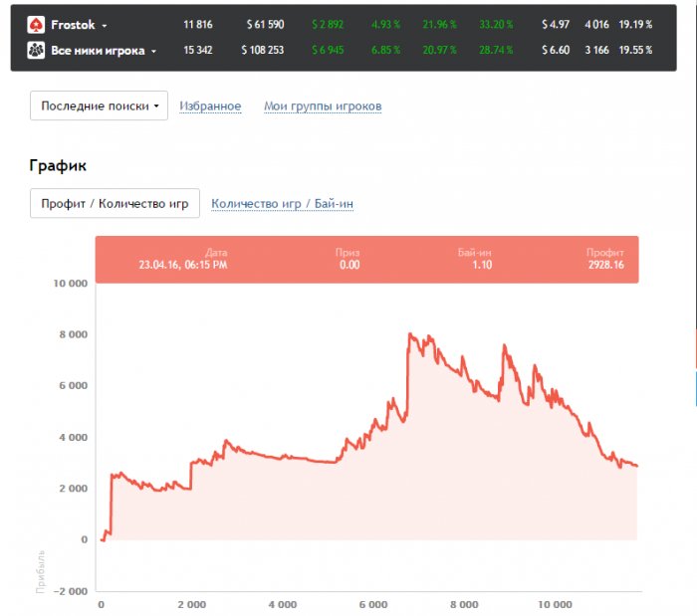697x616 pixels.
Task: Open the "Последние поиски" dropdown
Action: coord(99,105)
